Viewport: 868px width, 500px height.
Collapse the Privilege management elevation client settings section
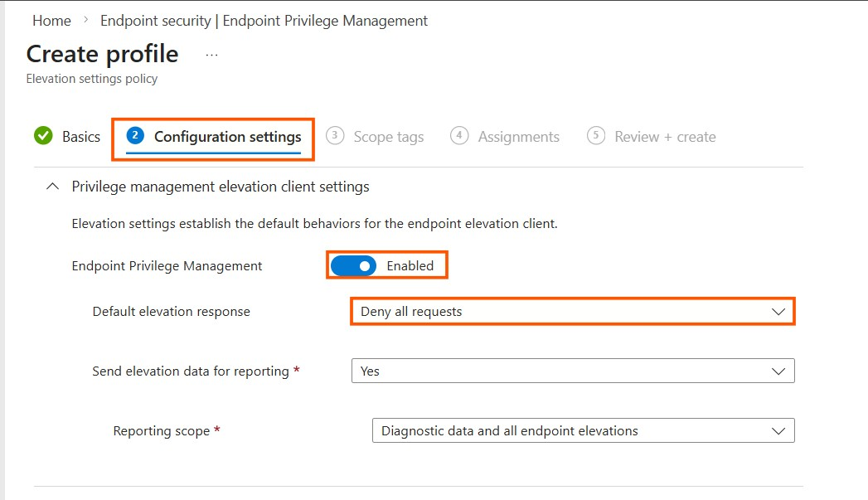(52, 186)
